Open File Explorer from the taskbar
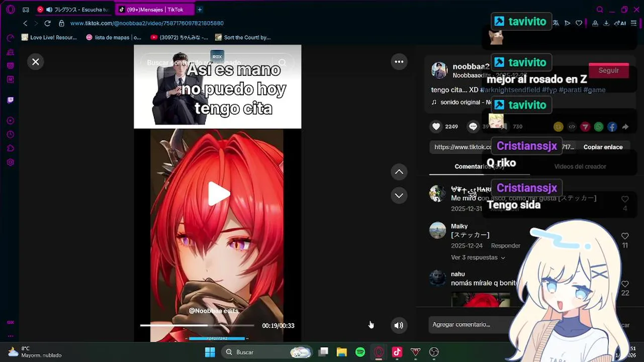The height and width of the screenshot is (362, 644). [x=342, y=352]
